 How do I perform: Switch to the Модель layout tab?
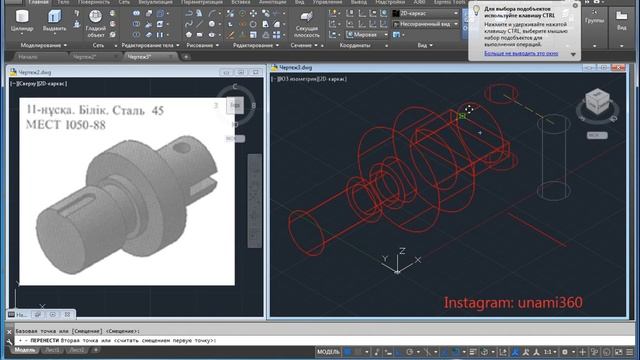pyautogui.click(x=25, y=350)
